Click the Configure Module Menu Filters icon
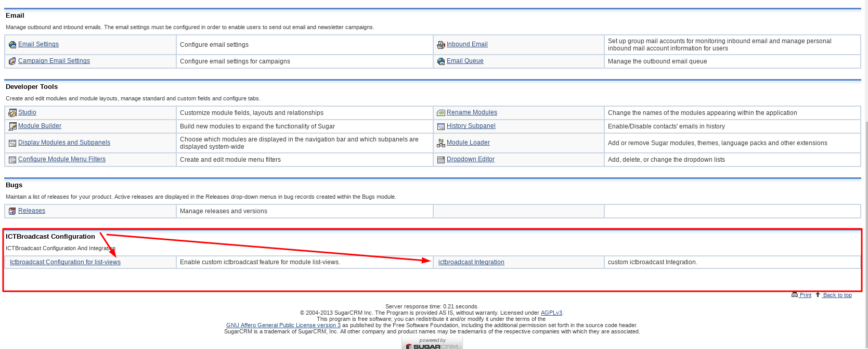The image size is (868, 349). pos(12,160)
